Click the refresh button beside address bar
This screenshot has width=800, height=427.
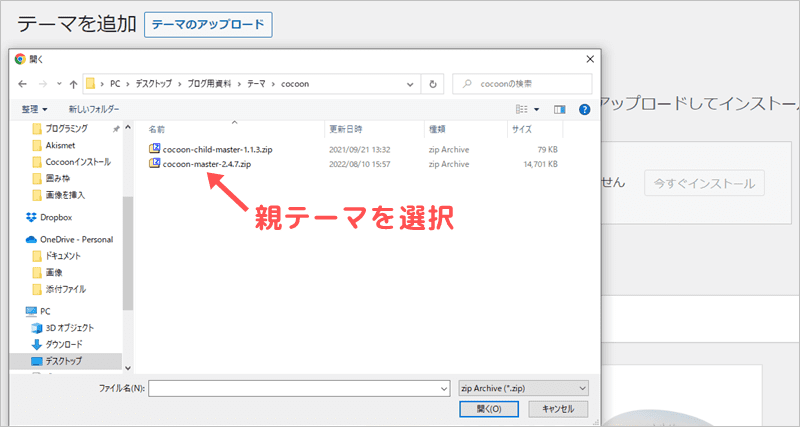[432, 84]
